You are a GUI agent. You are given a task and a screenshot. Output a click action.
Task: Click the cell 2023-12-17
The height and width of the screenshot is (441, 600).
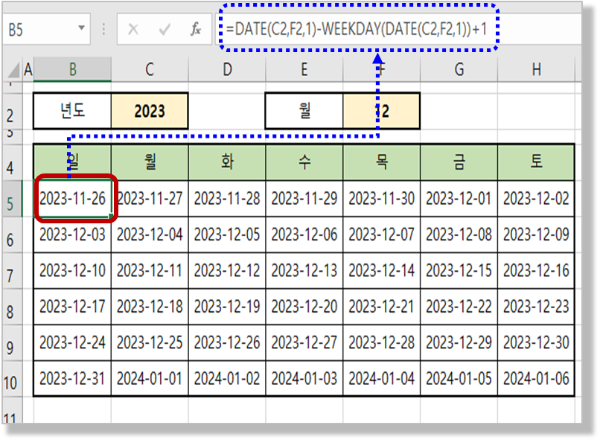click(72, 307)
